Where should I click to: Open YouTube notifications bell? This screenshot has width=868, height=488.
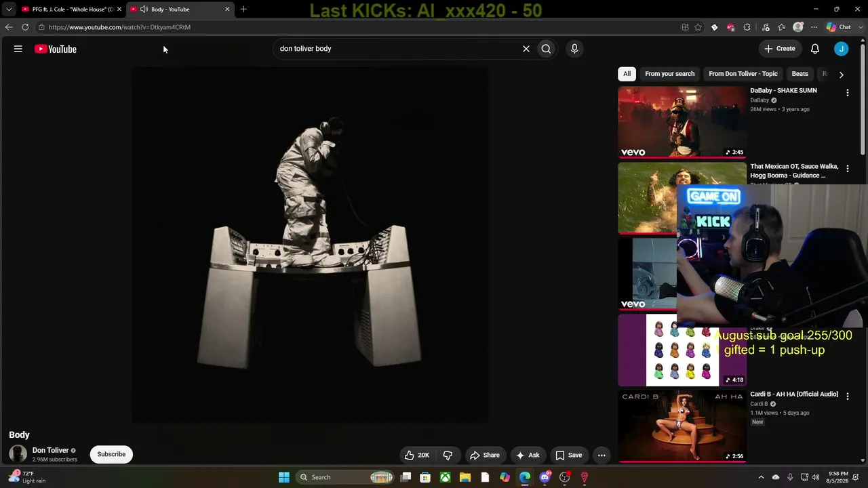tap(815, 49)
